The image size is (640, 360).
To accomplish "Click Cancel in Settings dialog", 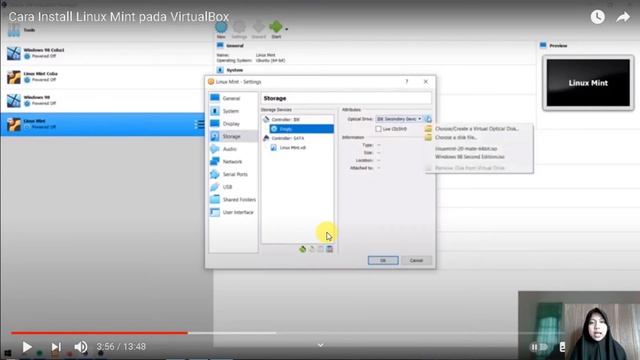I will click(416, 260).
